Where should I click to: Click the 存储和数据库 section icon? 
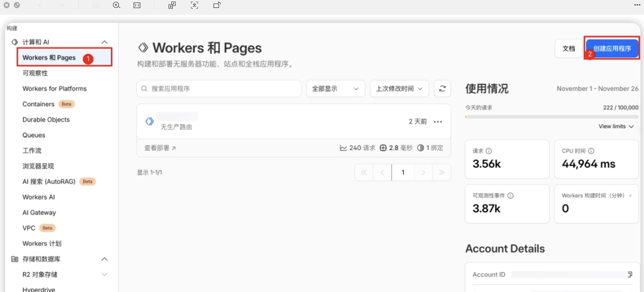pos(15,259)
